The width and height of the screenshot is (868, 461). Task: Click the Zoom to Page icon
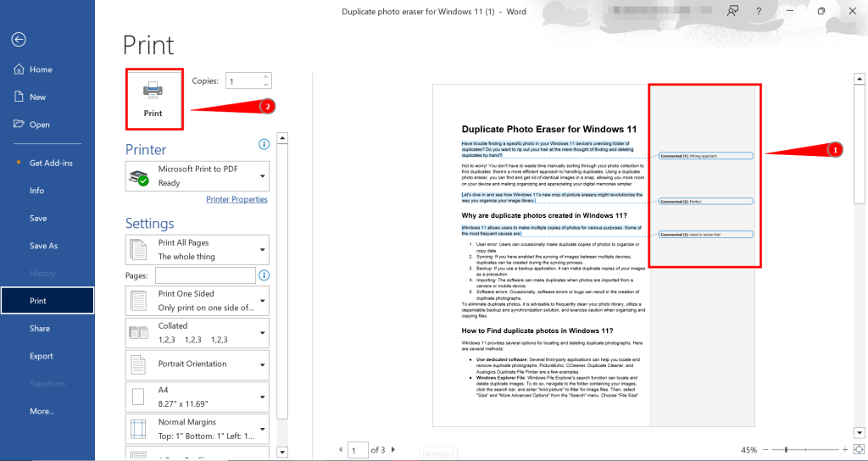[x=860, y=449]
